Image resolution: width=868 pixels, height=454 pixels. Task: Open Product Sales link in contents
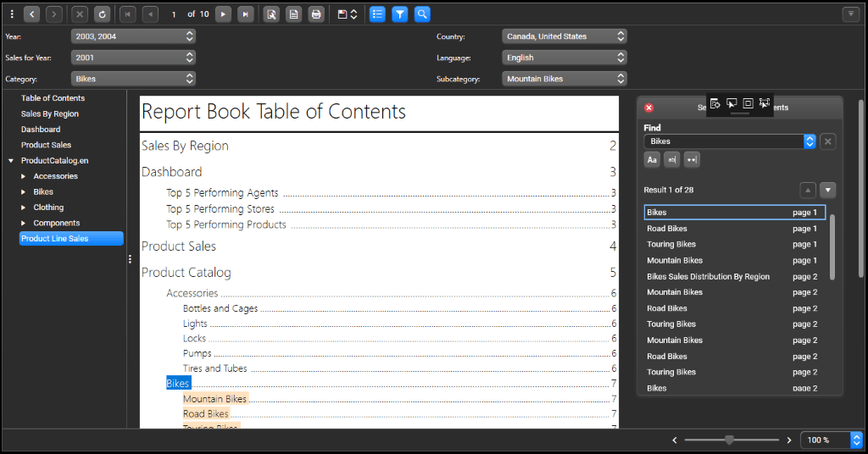[179, 246]
